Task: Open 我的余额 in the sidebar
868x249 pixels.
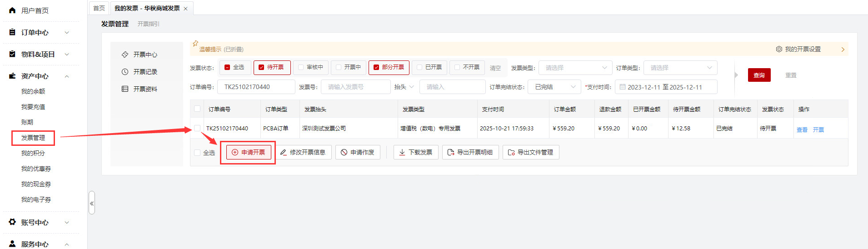Action: pyautogui.click(x=33, y=91)
